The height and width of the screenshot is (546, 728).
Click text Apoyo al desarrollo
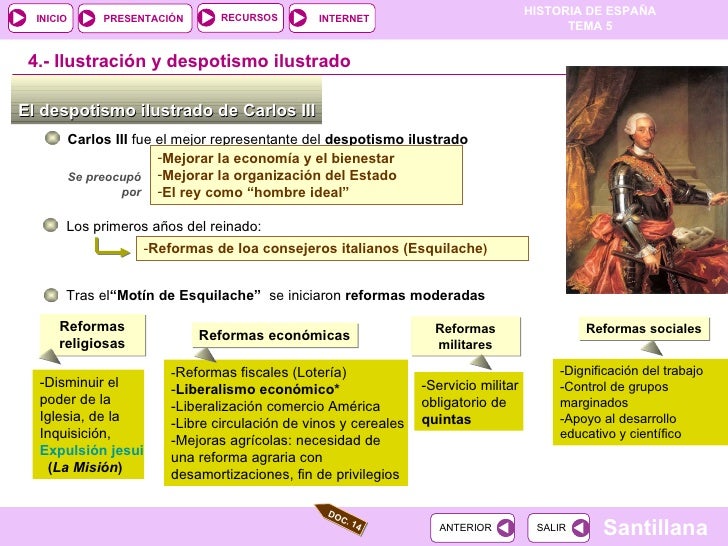[x=618, y=418]
